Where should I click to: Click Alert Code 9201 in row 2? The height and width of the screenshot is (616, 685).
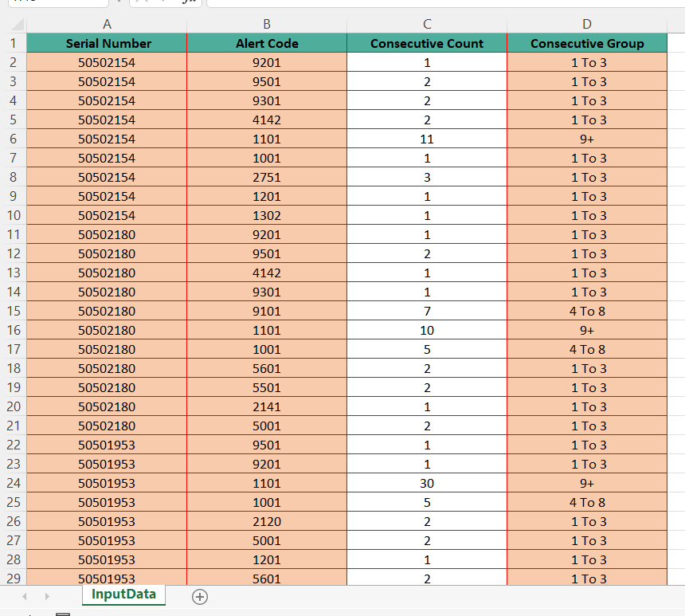267,62
